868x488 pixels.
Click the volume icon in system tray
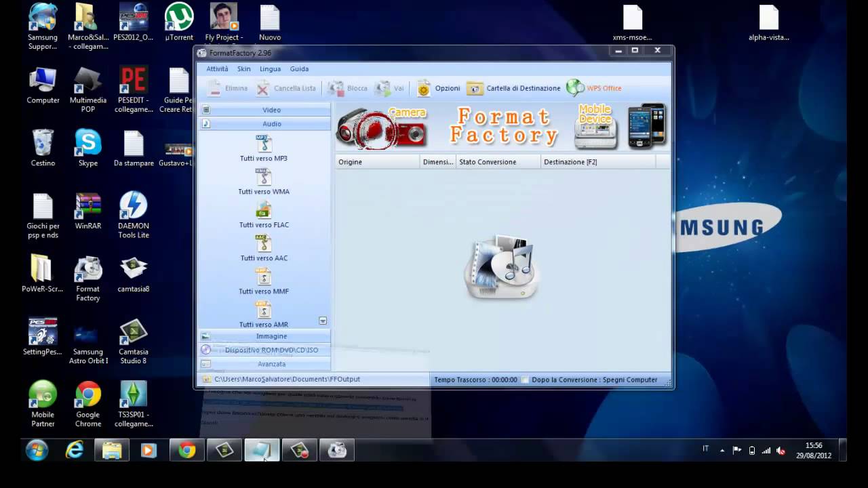click(781, 450)
